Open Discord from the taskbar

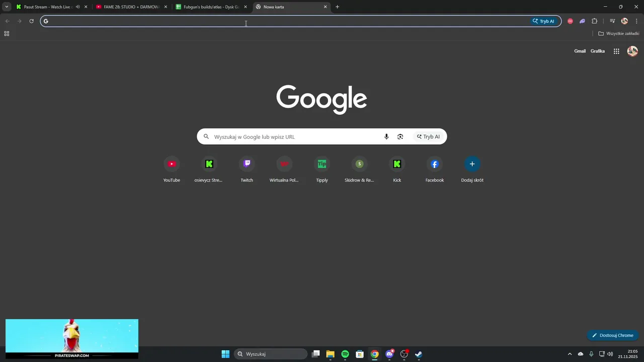(x=389, y=354)
